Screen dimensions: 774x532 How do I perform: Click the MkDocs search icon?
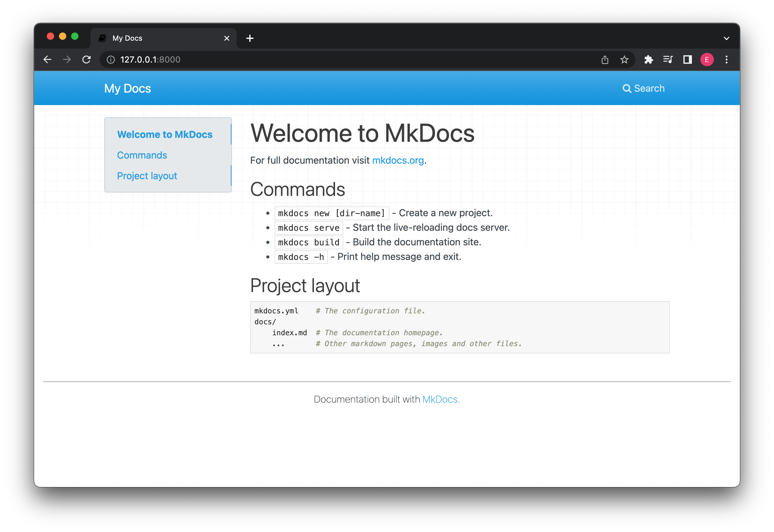point(626,88)
